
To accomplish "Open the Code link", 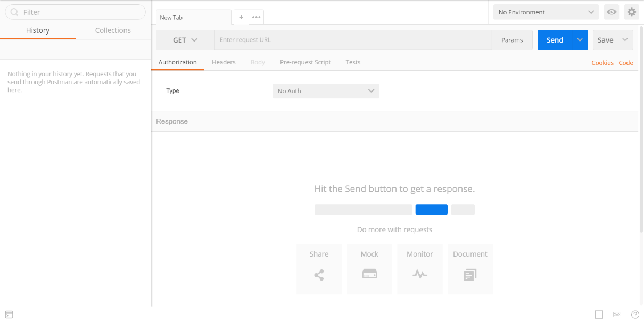I will (626, 63).
